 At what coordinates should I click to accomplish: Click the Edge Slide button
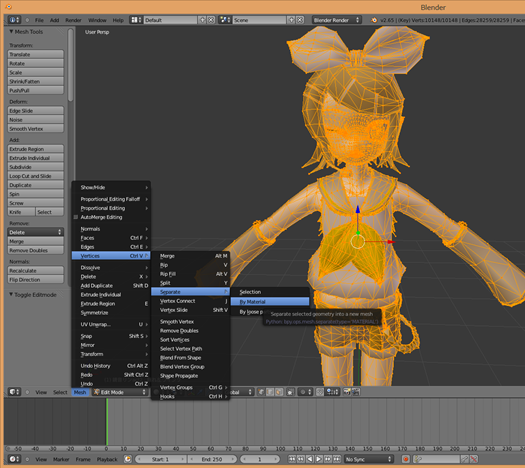pyautogui.click(x=35, y=110)
